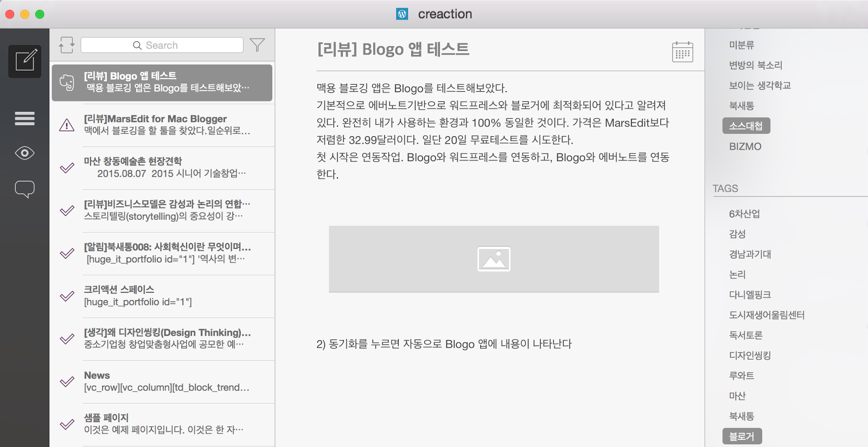Toggle the preview eye icon
868x447 pixels.
pyautogui.click(x=25, y=153)
